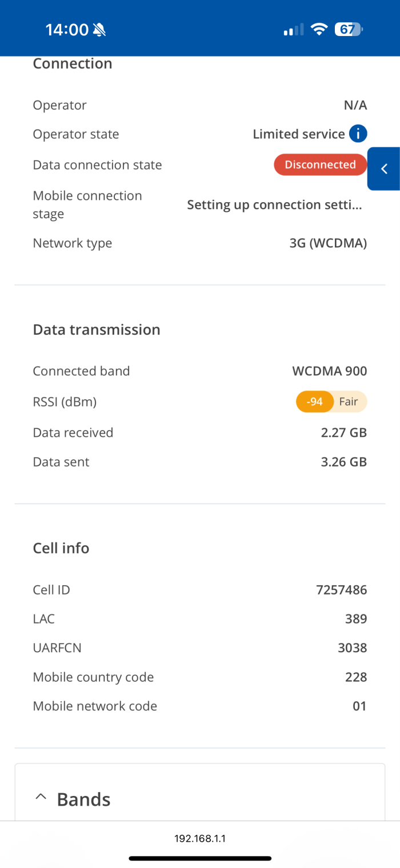Click the Limited service operator state text
Viewport: 400px width, 868px height.
pyautogui.click(x=298, y=134)
